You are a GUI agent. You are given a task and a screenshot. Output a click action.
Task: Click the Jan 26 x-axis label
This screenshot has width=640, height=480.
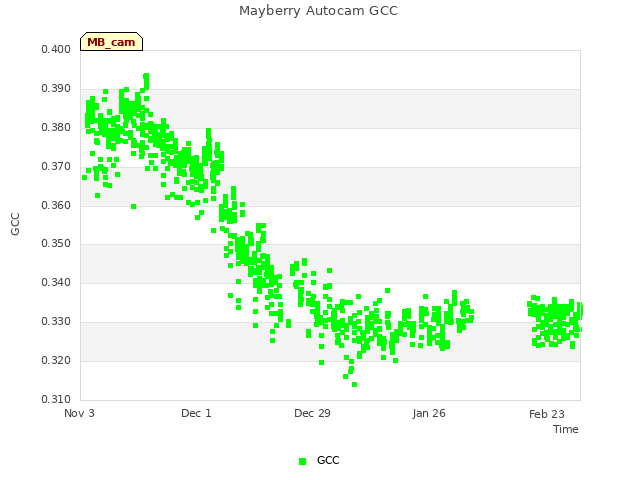(x=429, y=413)
